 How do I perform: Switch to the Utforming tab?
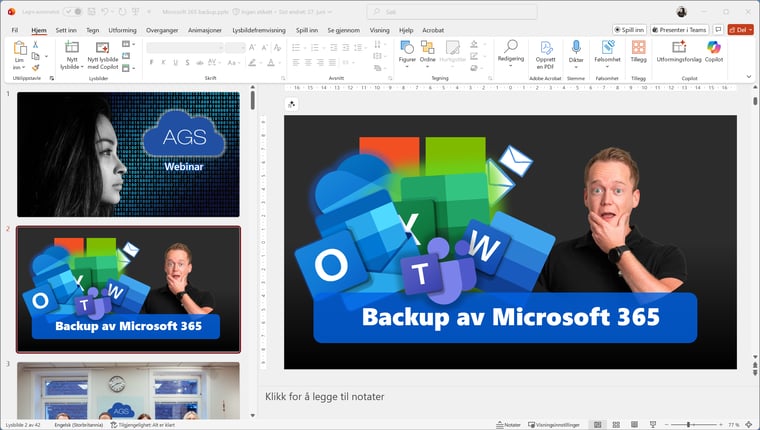tap(122, 30)
